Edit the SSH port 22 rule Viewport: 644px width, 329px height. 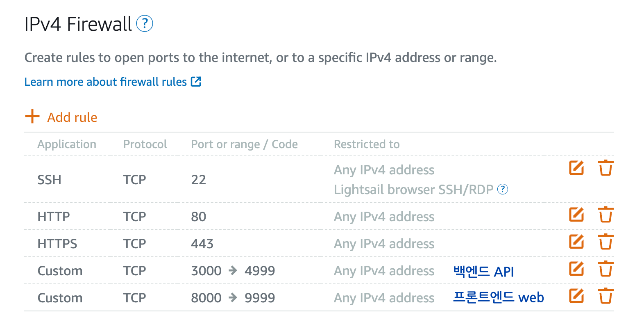tap(576, 168)
